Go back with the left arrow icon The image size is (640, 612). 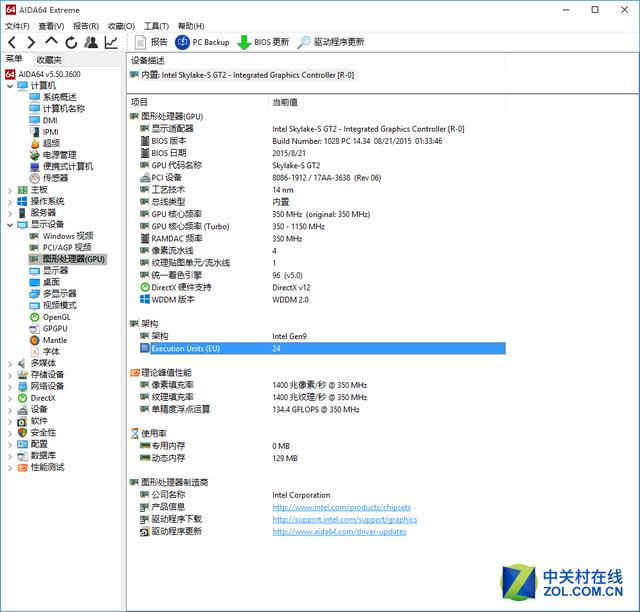[x=12, y=42]
